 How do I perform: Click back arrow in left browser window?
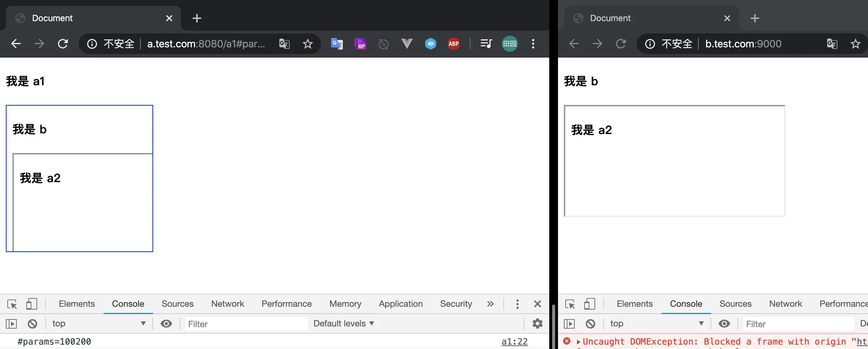16,44
